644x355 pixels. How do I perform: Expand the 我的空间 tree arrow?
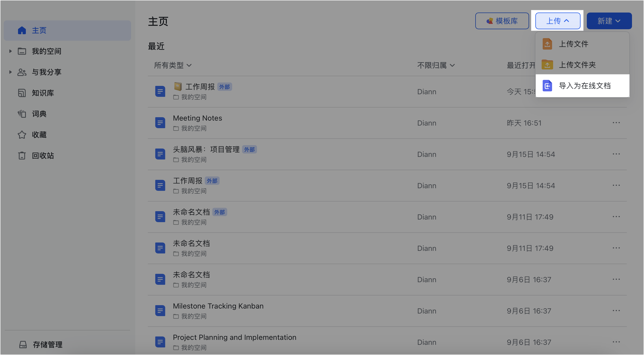tap(10, 51)
